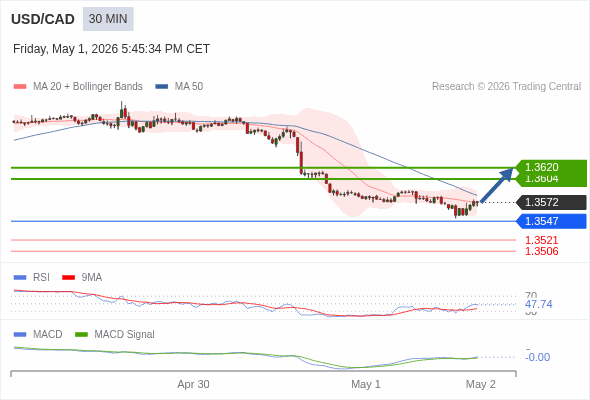
Task: Click the 1.3547 blue pivot label
Action: pyautogui.click(x=551, y=221)
